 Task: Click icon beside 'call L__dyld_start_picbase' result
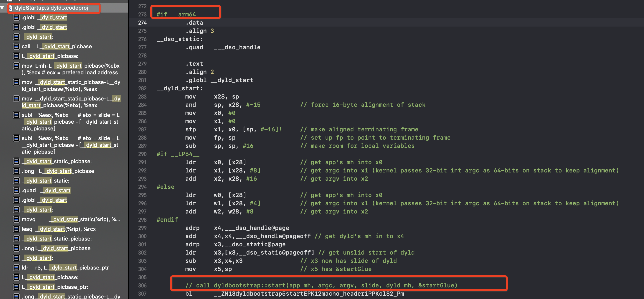[16, 46]
